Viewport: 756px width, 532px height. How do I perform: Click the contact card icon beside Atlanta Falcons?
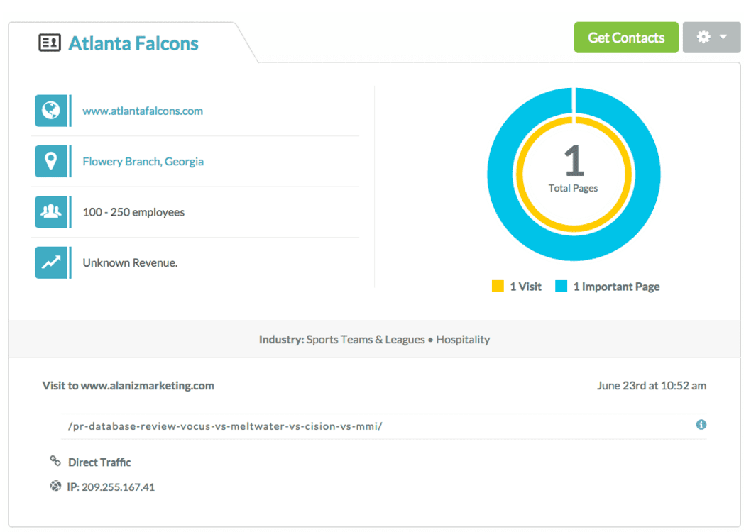click(x=49, y=43)
